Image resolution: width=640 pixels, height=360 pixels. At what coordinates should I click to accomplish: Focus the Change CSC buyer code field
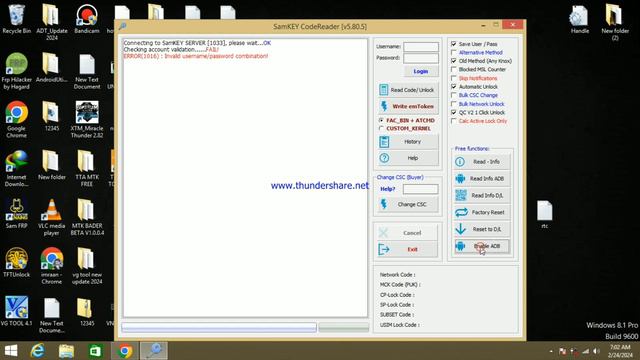click(420, 189)
